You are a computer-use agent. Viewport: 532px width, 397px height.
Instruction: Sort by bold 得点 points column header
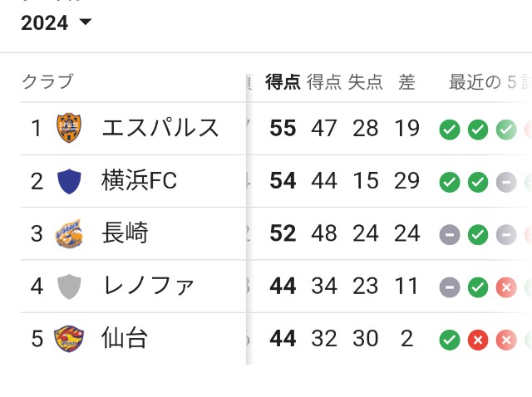283,82
